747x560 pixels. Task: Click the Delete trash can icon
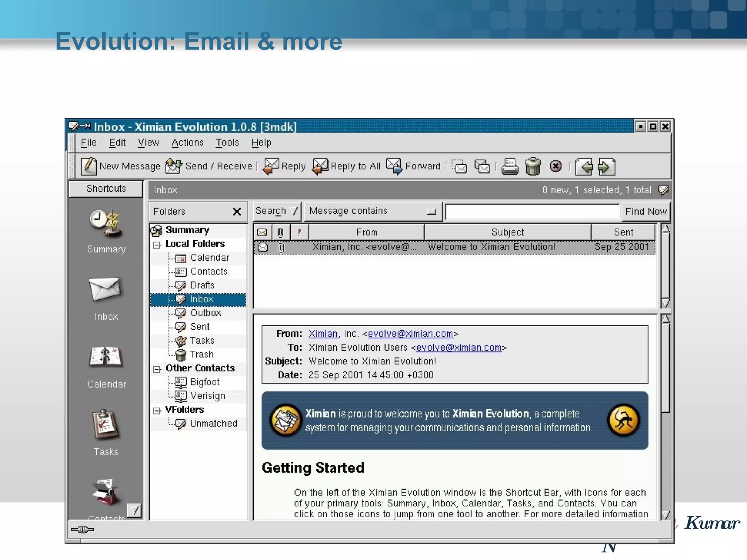[x=533, y=167]
